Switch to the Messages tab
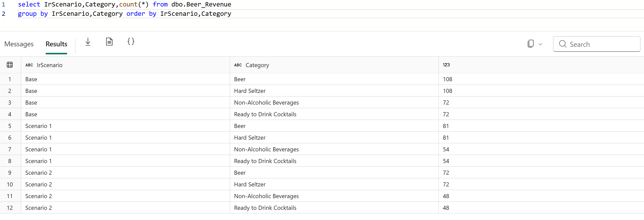The width and height of the screenshot is (644, 220). coord(19,44)
